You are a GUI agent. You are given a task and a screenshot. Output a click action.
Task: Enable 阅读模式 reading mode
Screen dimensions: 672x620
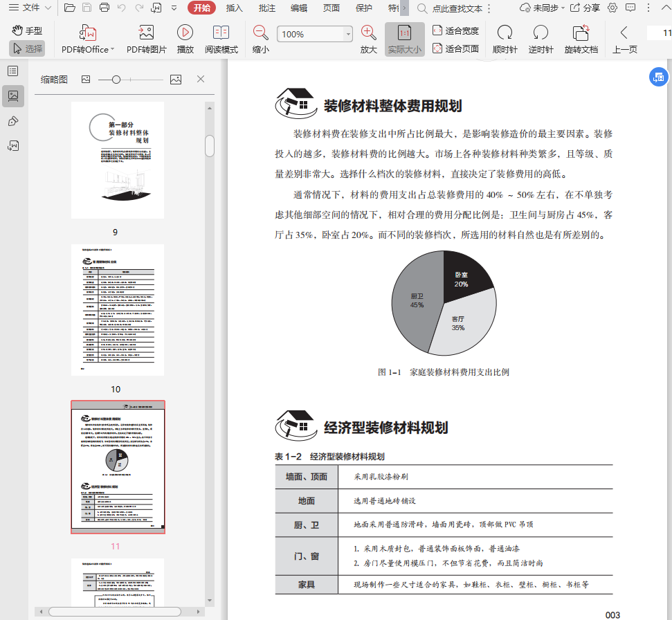(x=221, y=39)
